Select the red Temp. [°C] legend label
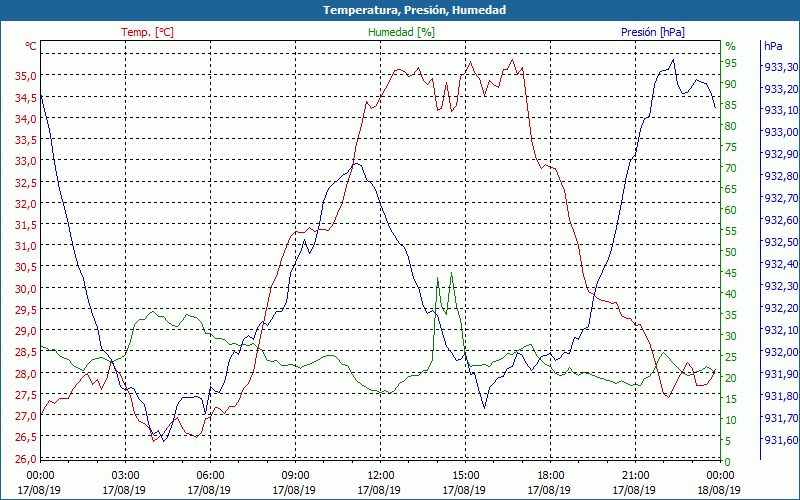Screen dimensions: 800x500 (147, 32)
